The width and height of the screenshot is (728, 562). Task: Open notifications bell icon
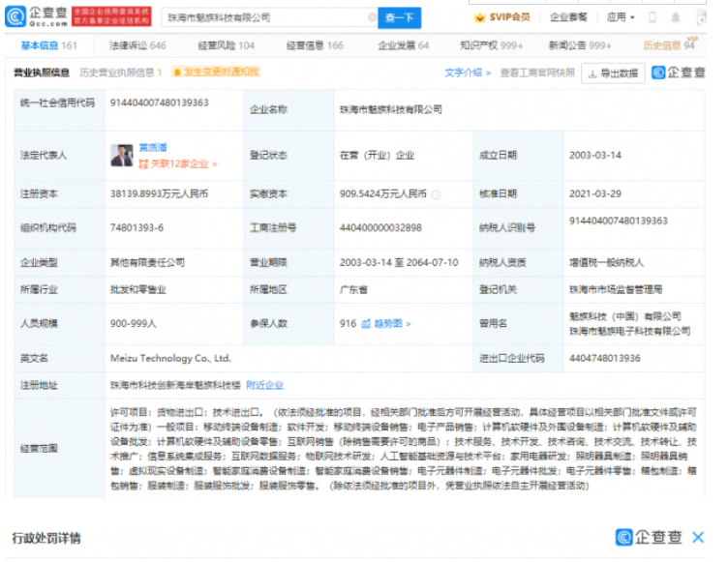(x=676, y=17)
